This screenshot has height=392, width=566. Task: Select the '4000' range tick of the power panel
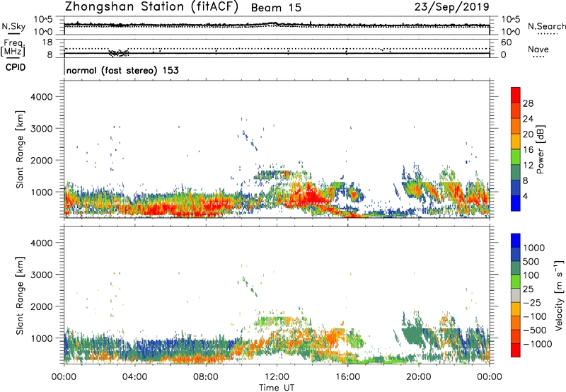[x=42, y=97]
